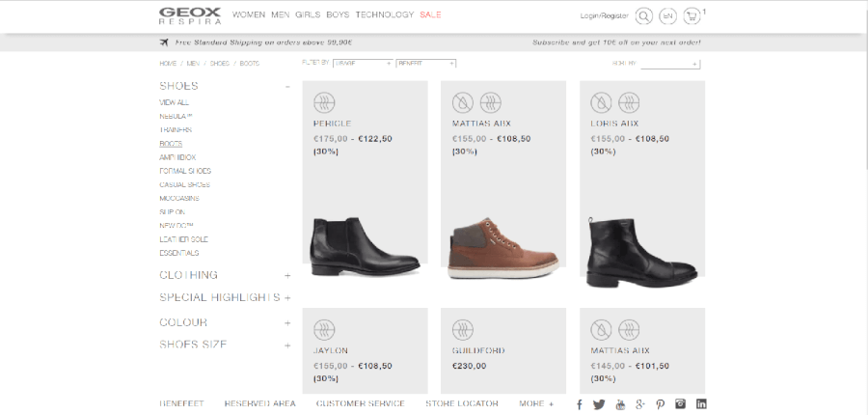
Task: Click the Google Plus icon in footer
Action: (639, 403)
